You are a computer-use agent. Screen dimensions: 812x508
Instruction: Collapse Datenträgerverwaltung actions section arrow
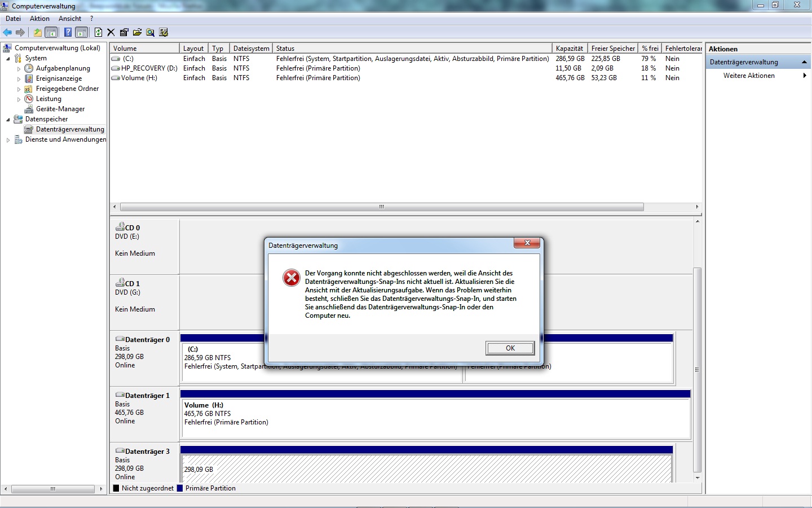point(804,62)
